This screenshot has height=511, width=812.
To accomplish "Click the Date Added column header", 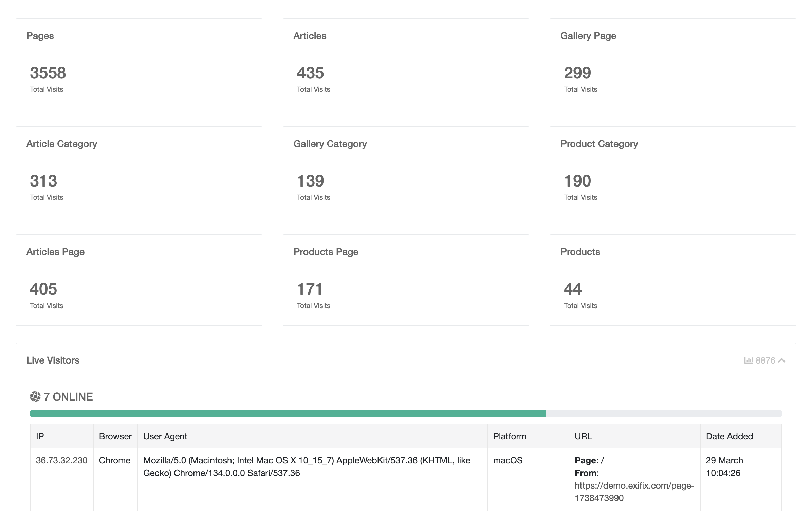I will click(729, 436).
